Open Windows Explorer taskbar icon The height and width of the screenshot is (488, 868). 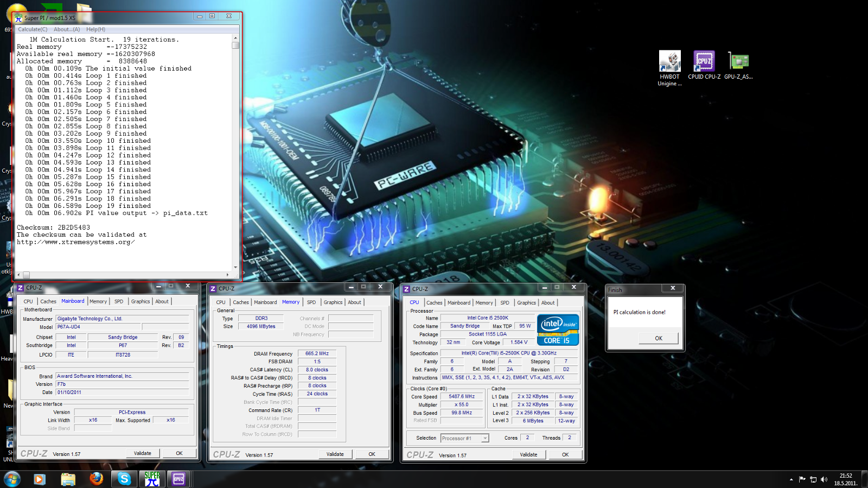pyautogui.click(x=68, y=479)
